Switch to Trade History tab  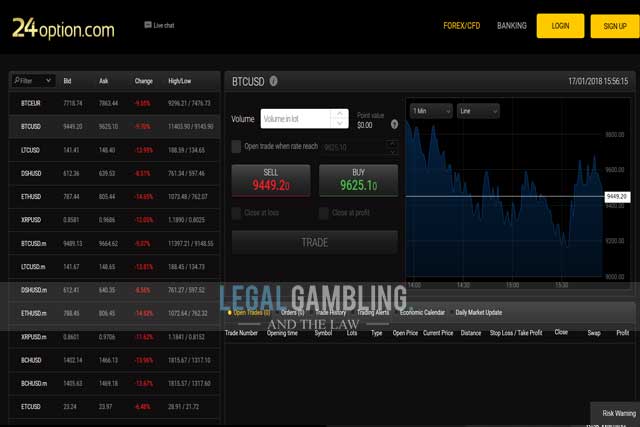tap(331, 313)
